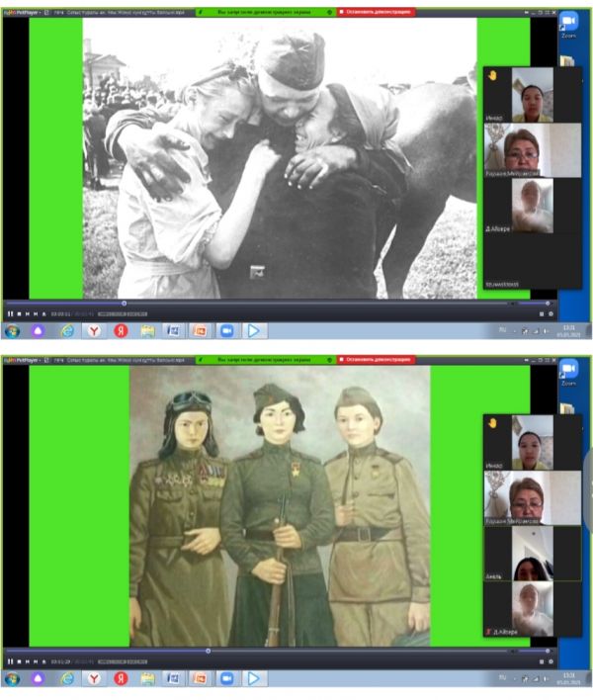593x700 pixels.
Task: Open Zoom desktop shortcut beside the three-women painting
Action: [568, 375]
